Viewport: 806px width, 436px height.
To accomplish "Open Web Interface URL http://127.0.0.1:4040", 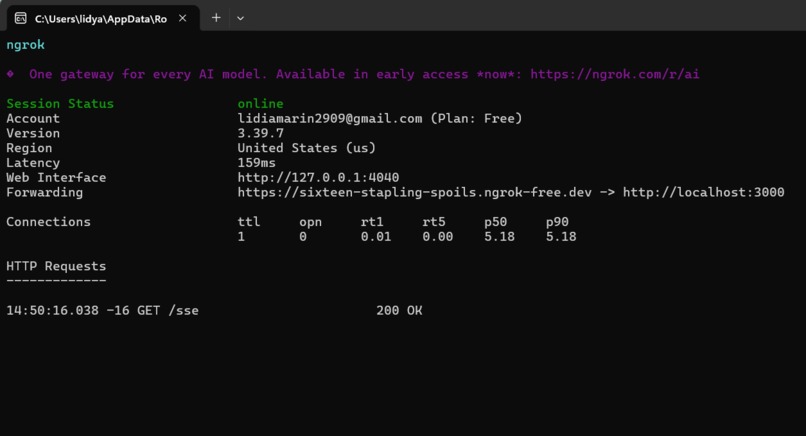I will tap(318, 178).
